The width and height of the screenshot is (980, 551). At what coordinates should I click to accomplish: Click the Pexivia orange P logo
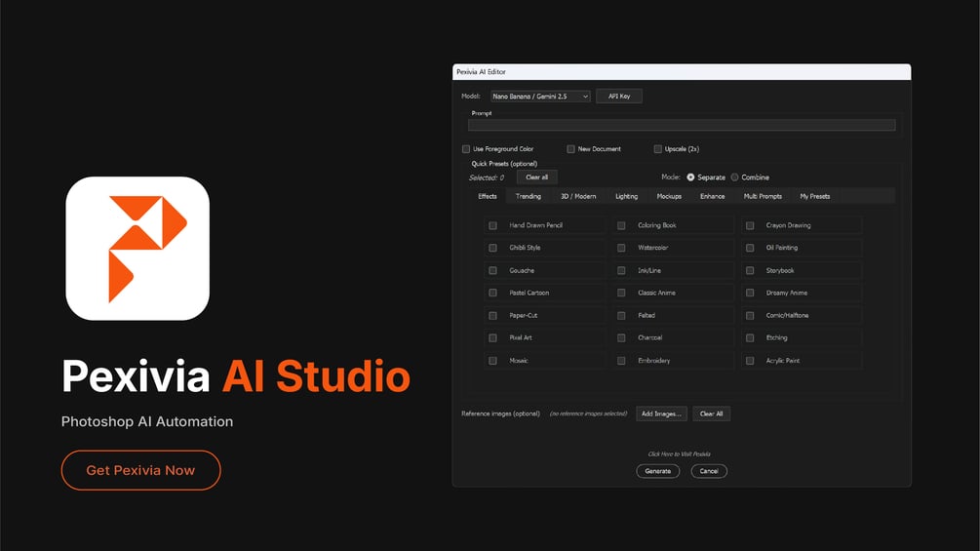[137, 249]
